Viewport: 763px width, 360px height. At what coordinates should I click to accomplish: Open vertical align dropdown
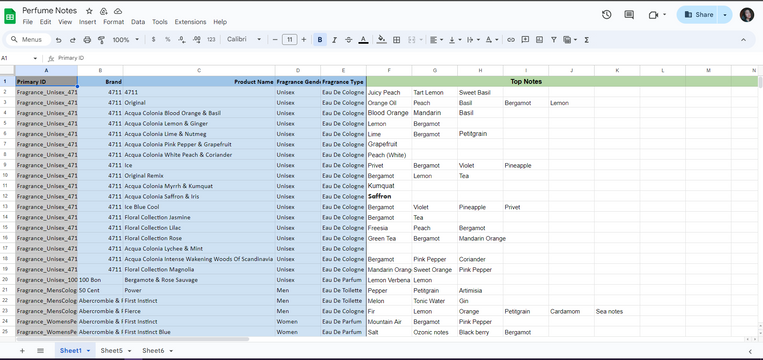tap(455, 40)
